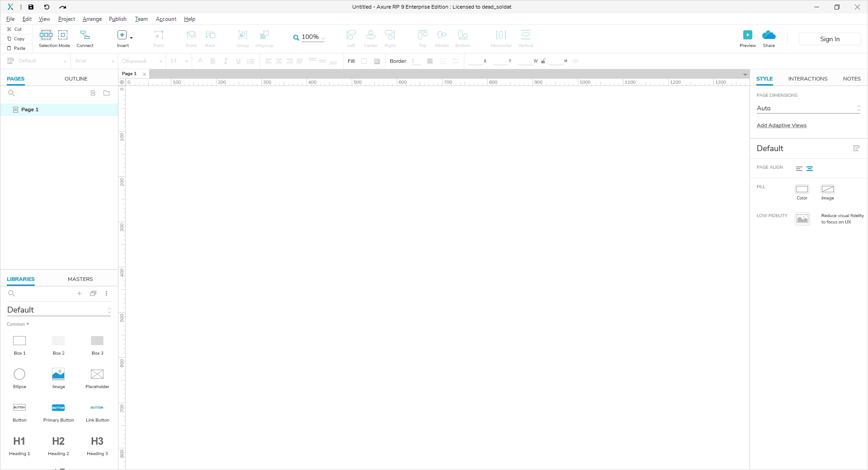This screenshot has height=470, width=868.
Task: Click the Add Adaptive Views link
Action: click(x=782, y=125)
